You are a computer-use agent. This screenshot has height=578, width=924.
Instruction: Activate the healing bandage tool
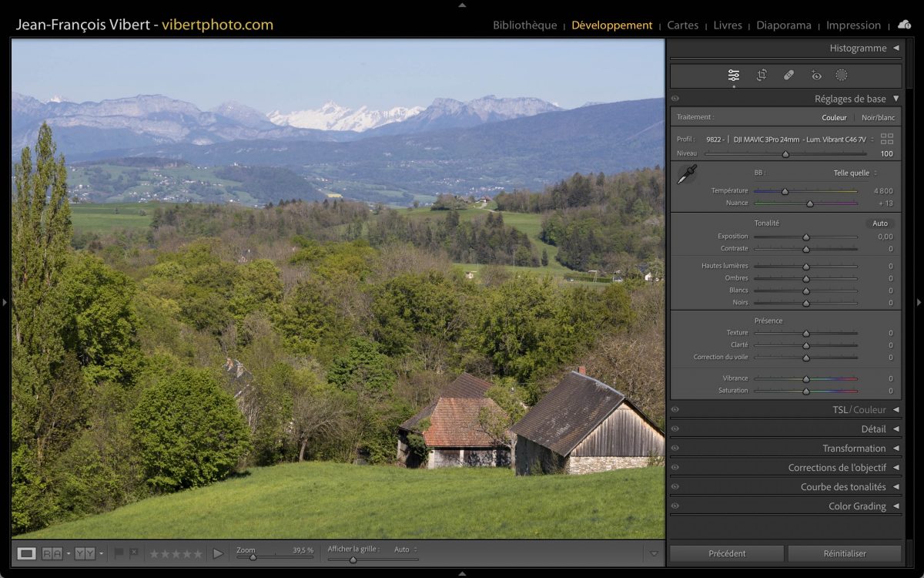tap(788, 75)
